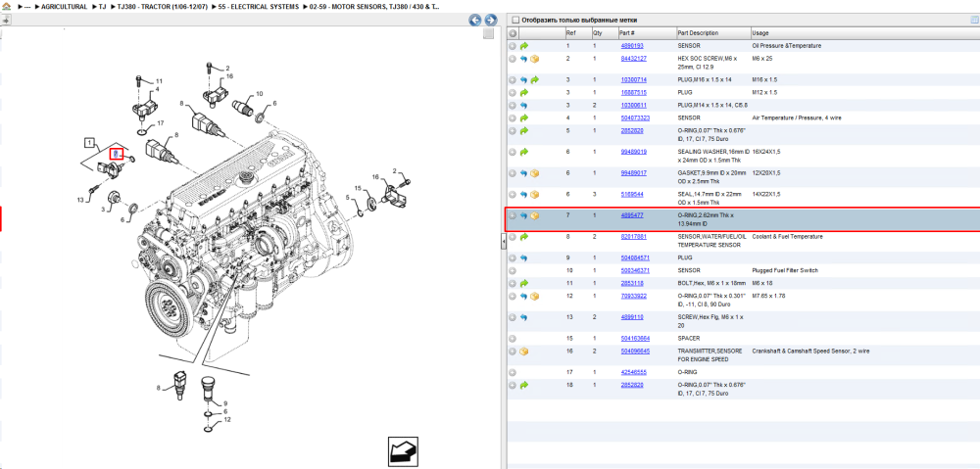This screenshot has width=980, height=469.
Task: Click the green arrow icon for part 10300714
Action: point(534,80)
